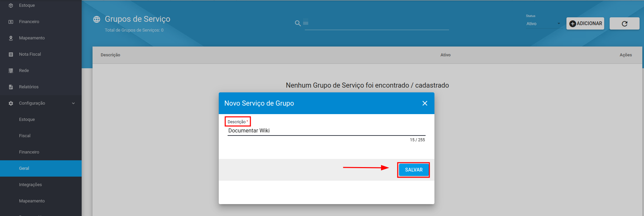Open Rede menu item
The height and width of the screenshot is (216, 644).
coord(41,71)
